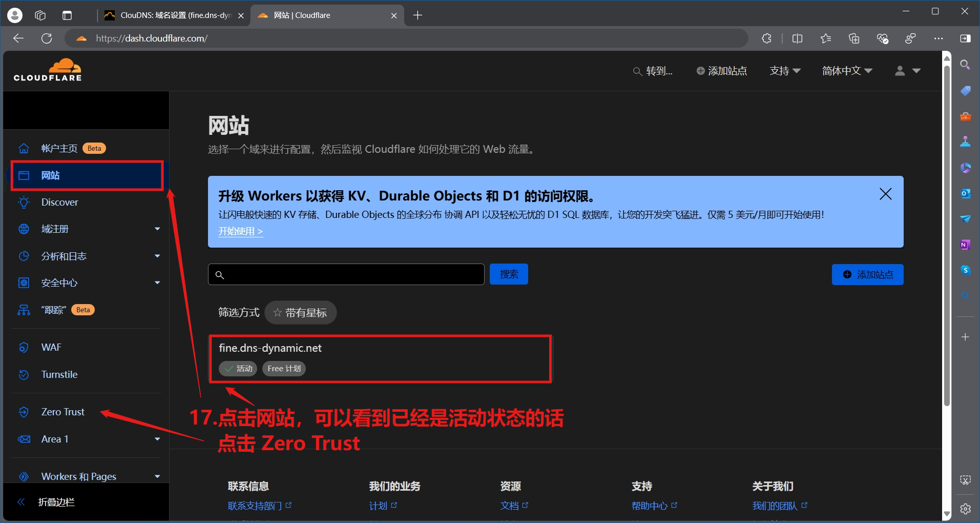Toggle the 带有星标 filter chip
The image size is (980, 523).
tap(301, 312)
